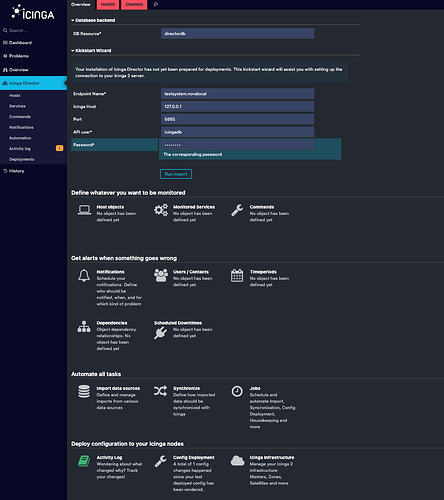Click the Activity log orange count badge
The height and width of the screenshot is (500, 444).
point(59,148)
